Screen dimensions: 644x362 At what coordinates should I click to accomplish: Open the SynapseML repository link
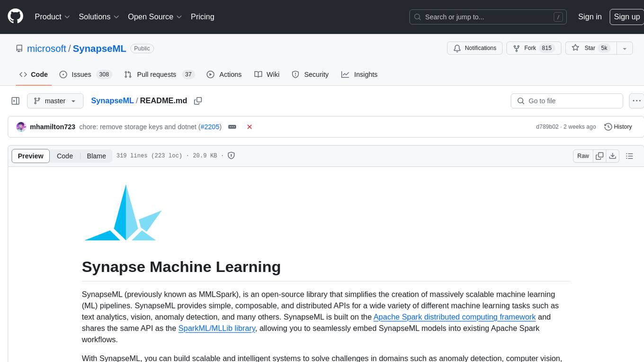(x=99, y=48)
